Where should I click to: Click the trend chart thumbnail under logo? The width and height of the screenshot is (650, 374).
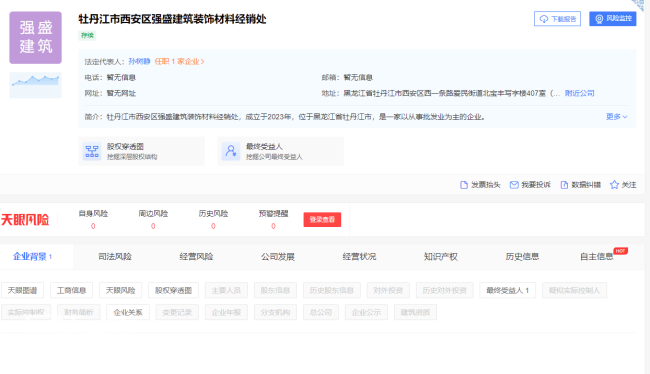[36, 85]
